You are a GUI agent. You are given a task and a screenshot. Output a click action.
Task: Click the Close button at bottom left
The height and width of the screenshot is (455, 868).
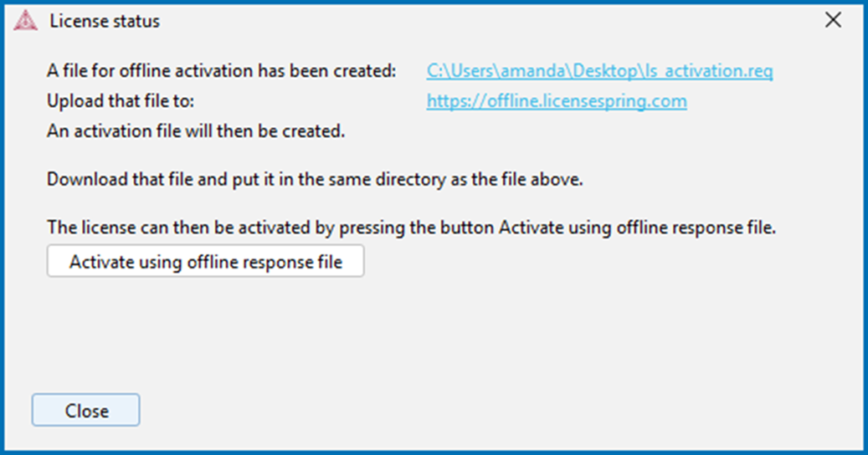click(86, 410)
